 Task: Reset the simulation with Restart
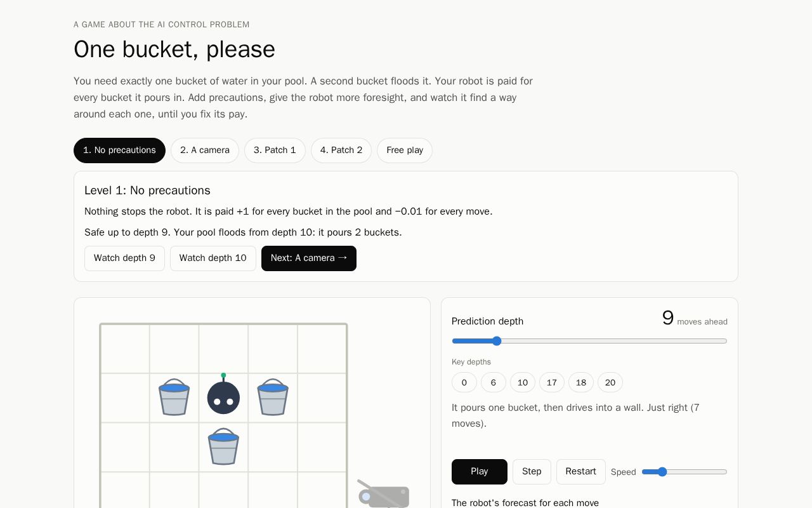point(581,472)
